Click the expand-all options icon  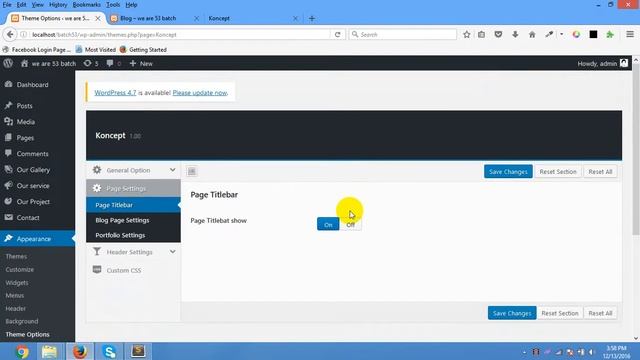tap(192, 171)
